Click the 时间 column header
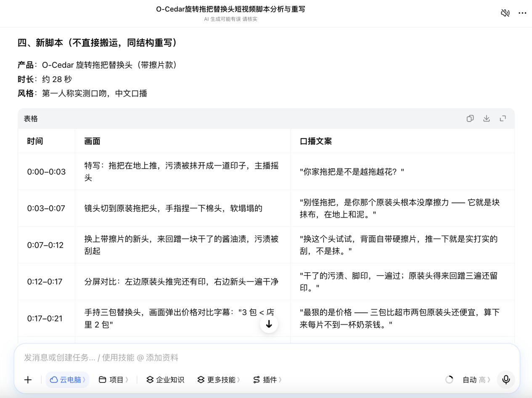 coord(35,141)
